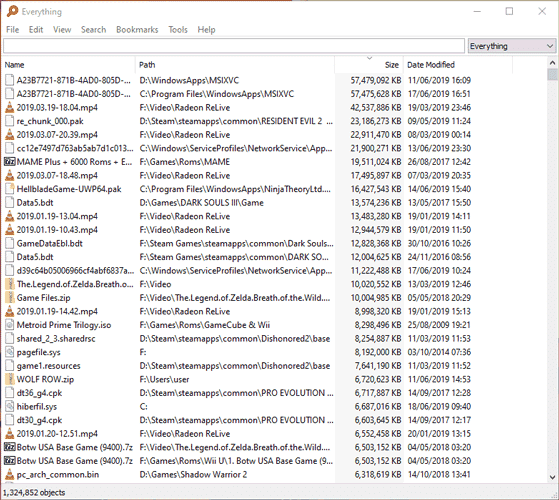Click in the search text field
The image size is (559, 500).
234,46
